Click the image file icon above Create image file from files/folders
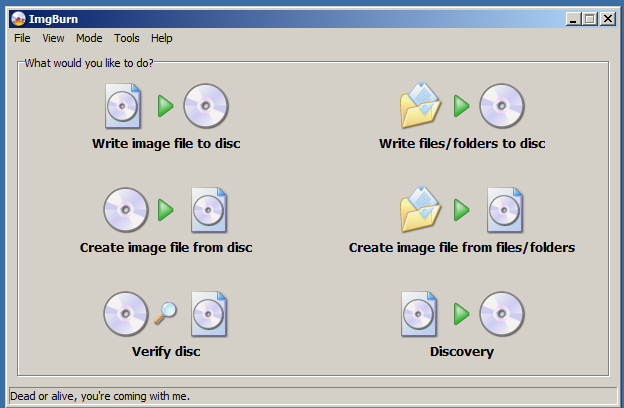The image size is (624, 408). [505, 210]
